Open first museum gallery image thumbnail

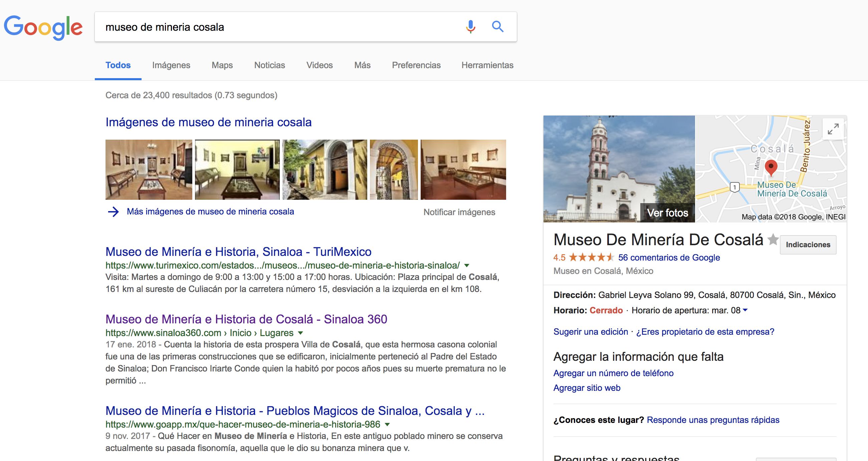(149, 170)
